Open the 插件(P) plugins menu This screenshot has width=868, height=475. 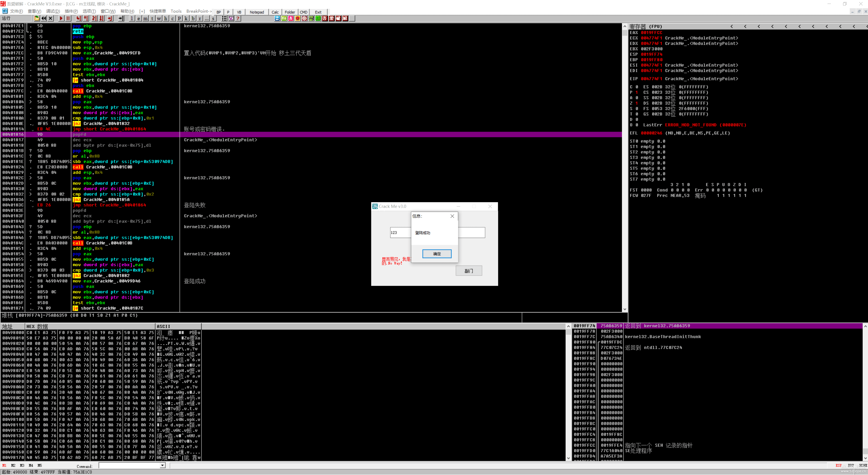pos(71,12)
